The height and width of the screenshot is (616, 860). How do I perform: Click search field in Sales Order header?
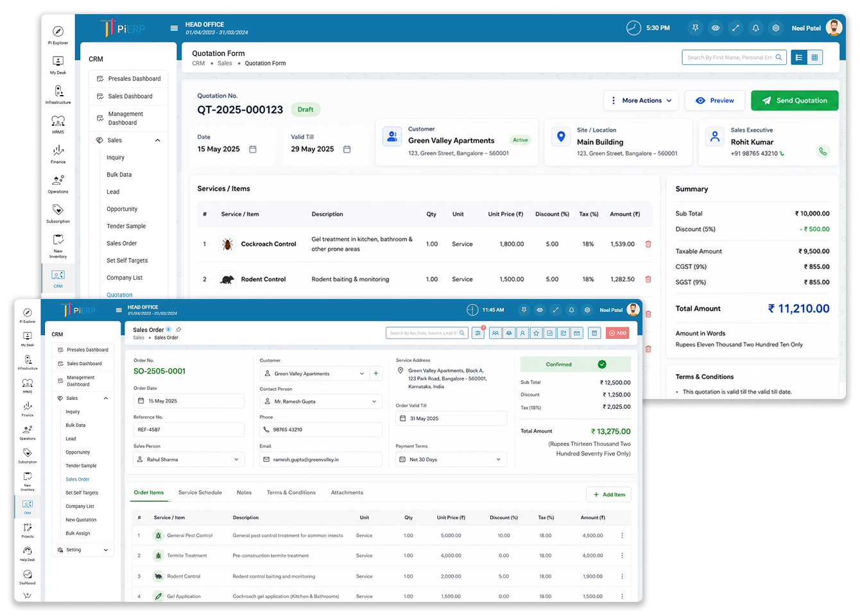point(427,333)
